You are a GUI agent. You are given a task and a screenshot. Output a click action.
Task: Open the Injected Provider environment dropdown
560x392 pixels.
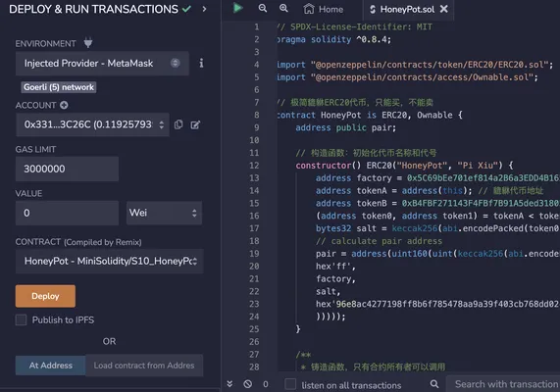pos(102,63)
